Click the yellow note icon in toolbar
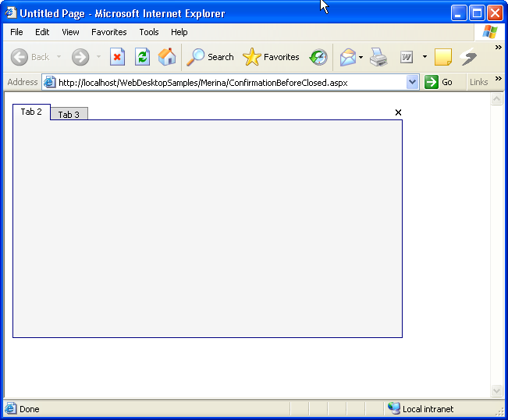 (443, 57)
